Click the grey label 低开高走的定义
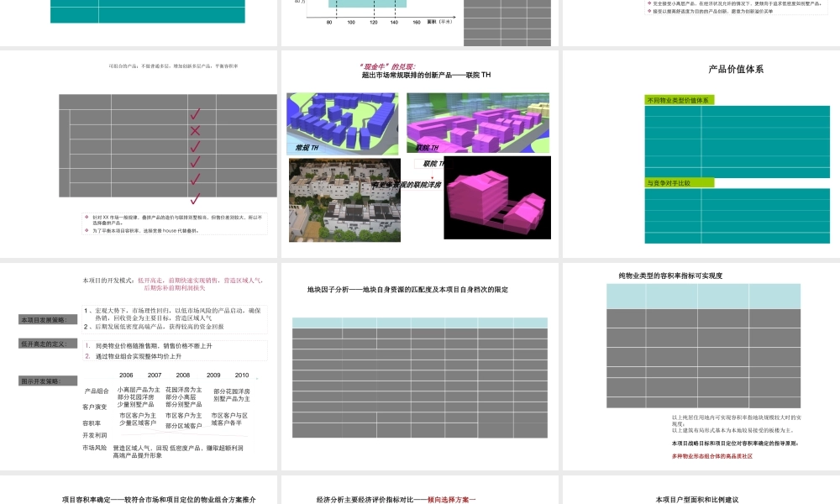840x504 pixels. (48, 344)
